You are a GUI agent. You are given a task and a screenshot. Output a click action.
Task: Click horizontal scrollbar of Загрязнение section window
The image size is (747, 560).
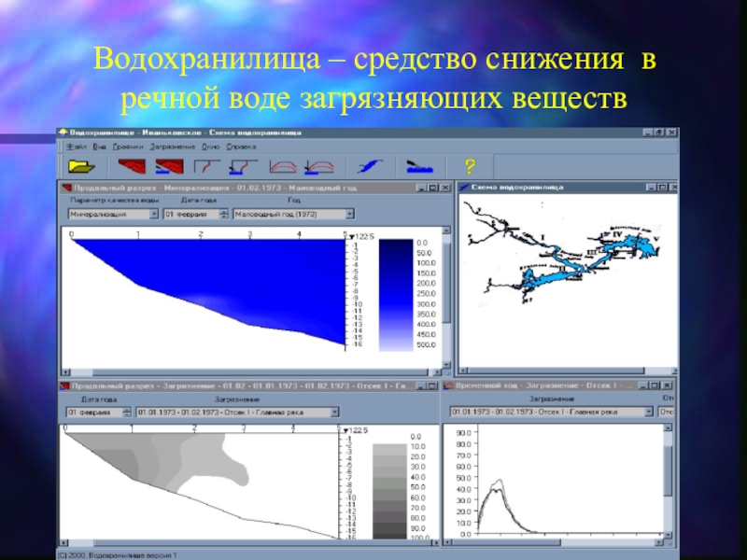pos(248,543)
